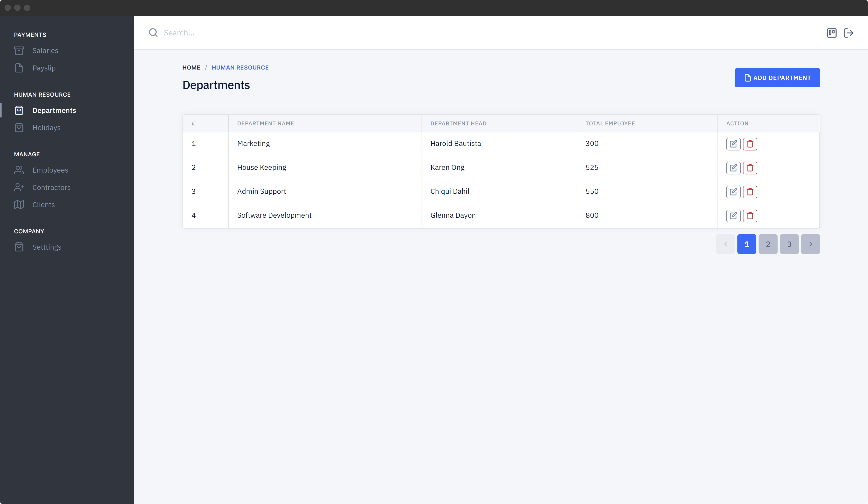This screenshot has width=868, height=504.
Task: Click the Holidays bag icon
Action: pyautogui.click(x=19, y=127)
